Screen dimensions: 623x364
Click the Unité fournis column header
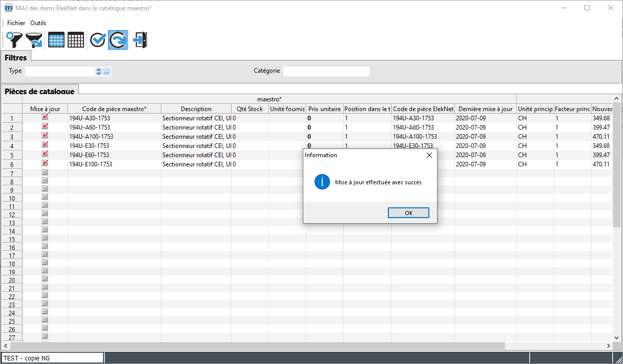[x=287, y=109]
